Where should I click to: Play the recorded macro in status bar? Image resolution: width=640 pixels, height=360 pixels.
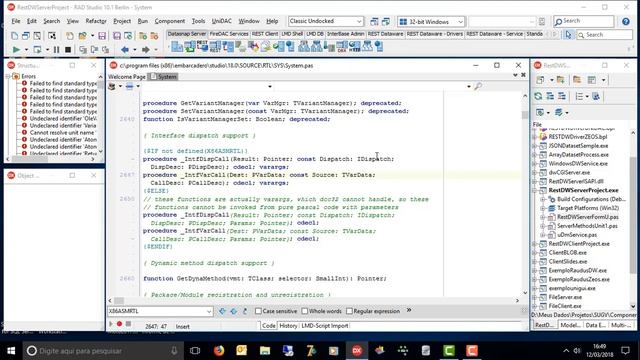pyautogui.click(x=111, y=324)
